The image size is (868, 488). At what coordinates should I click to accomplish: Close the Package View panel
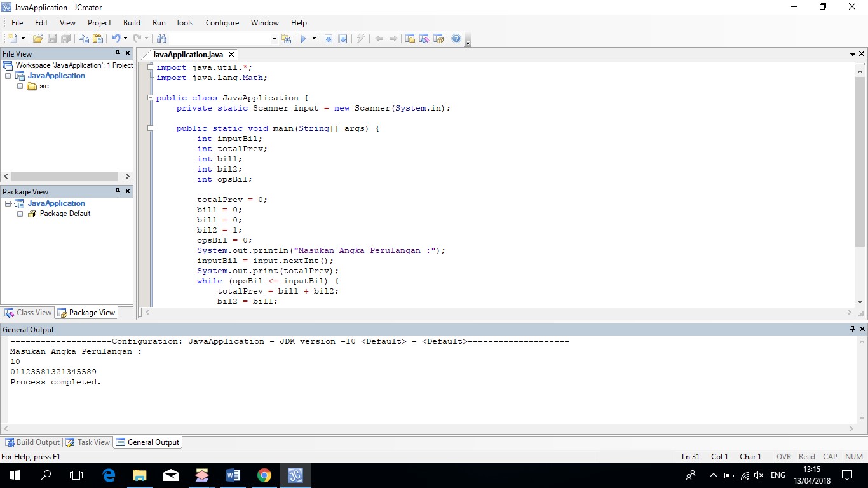(x=128, y=191)
